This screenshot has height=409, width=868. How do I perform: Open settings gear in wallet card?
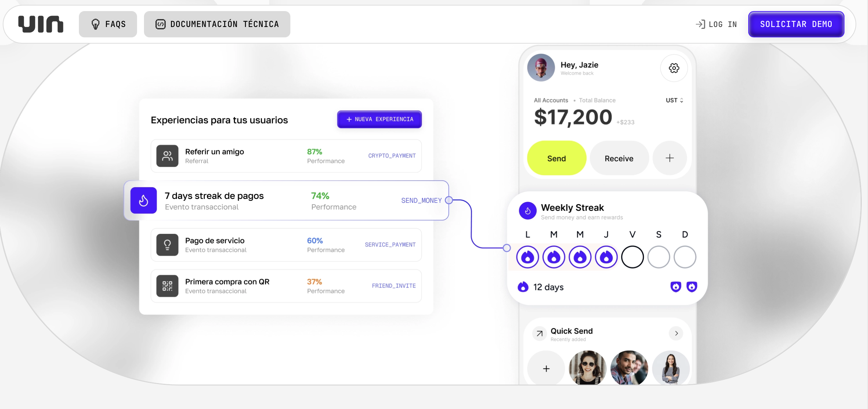pyautogui.click(x=673, y=68)
